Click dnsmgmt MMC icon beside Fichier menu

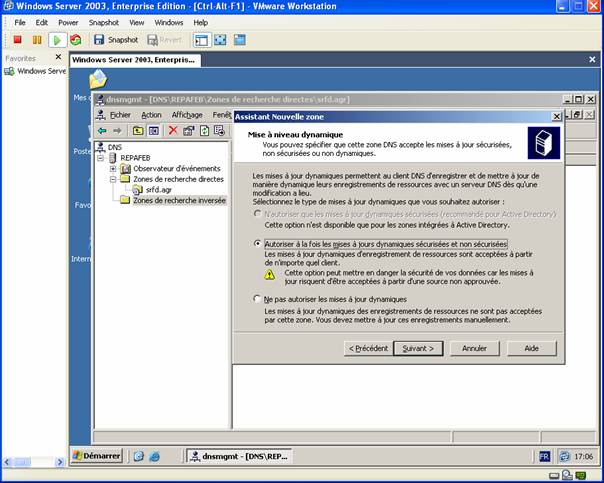(101, 115)
